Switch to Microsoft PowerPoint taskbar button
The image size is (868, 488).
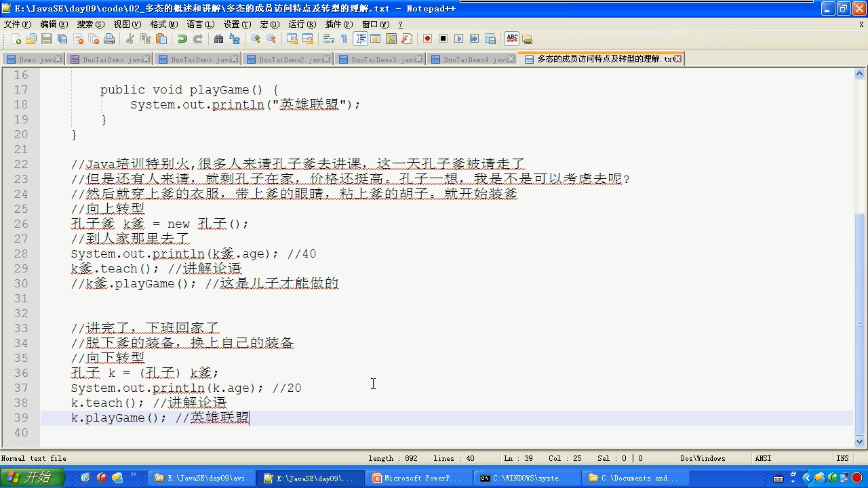[420, 478]
